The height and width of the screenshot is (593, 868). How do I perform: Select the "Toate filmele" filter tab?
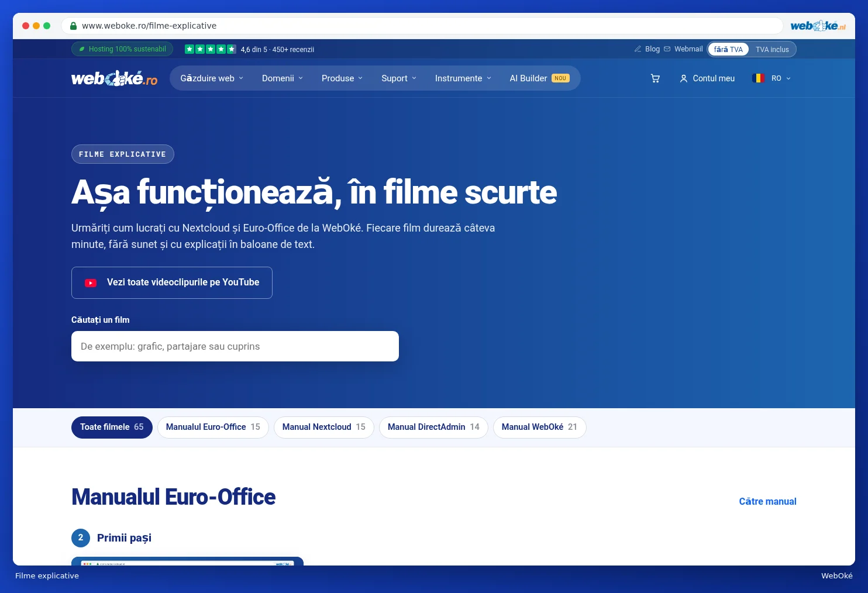coord(112,427)
